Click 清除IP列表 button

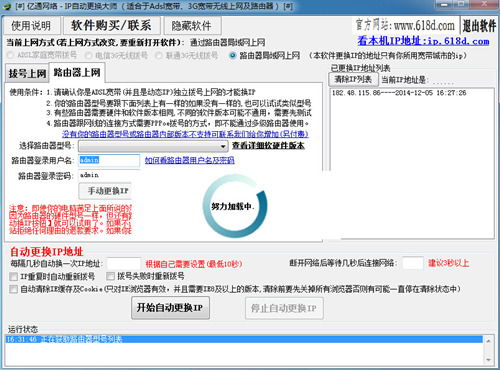(x=354, y=79)
